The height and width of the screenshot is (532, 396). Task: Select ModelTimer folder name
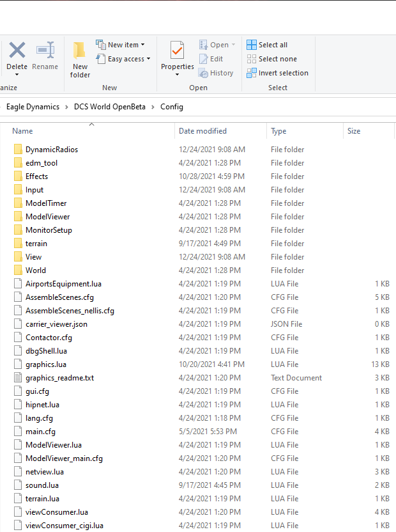pos(46,203)
